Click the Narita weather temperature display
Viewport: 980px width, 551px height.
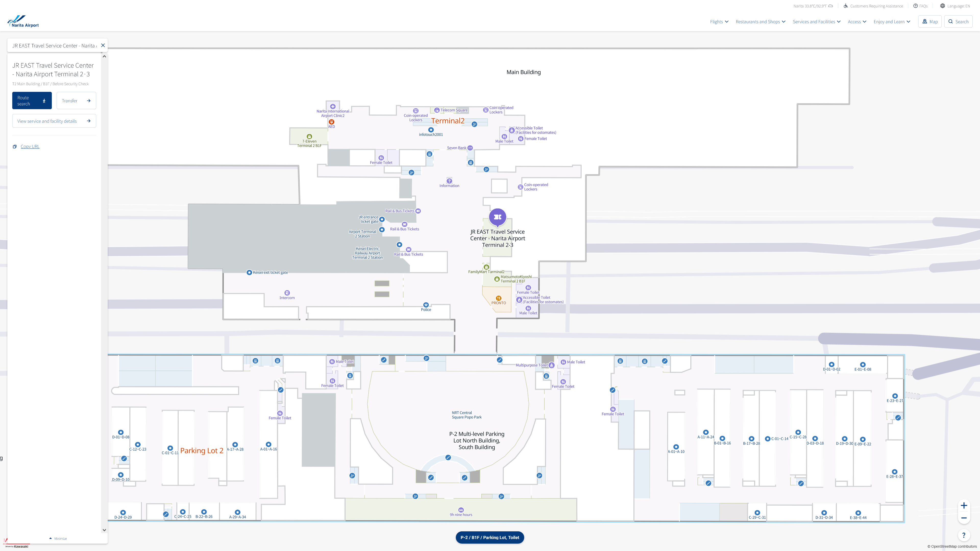coord(813,6)
